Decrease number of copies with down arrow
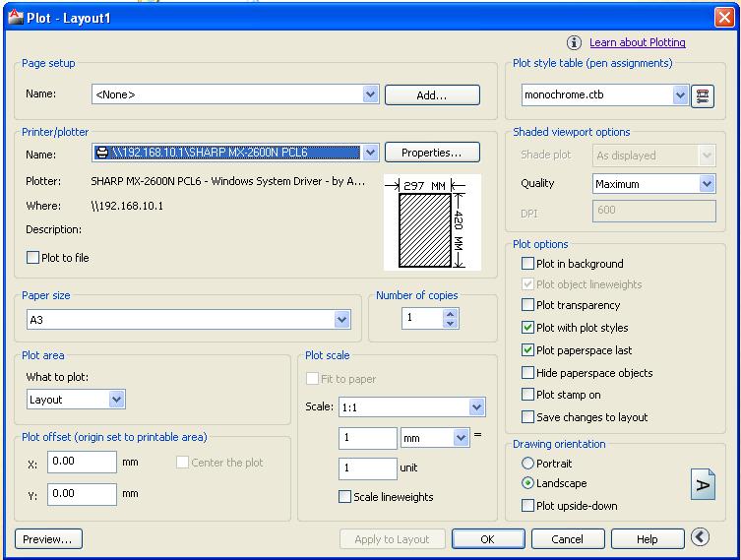 coord(451,323)
